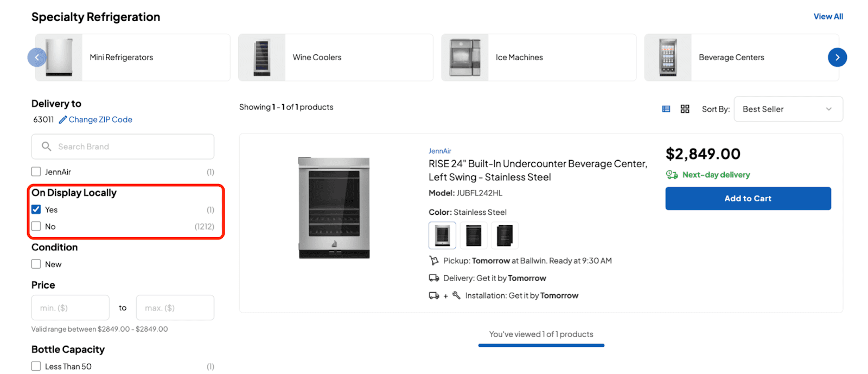
Task: Click the pencil icon beside Change ZIP Code
Action: coord(63,119)
